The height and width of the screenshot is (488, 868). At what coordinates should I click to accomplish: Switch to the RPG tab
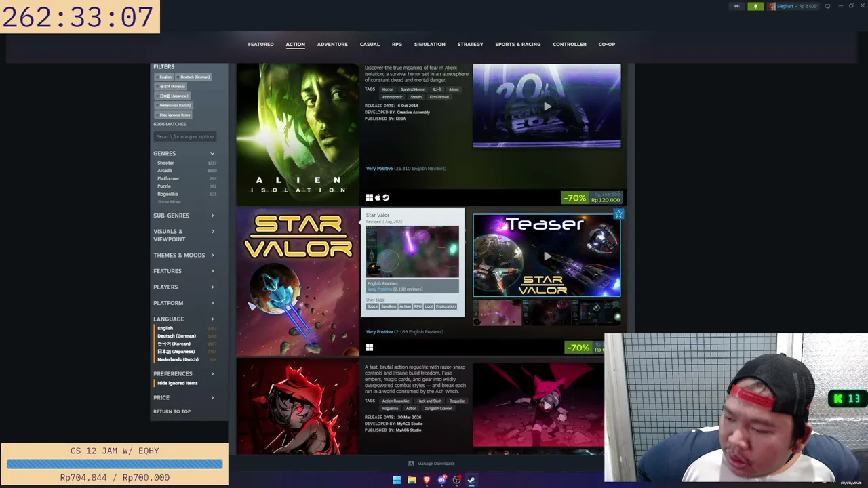397,45
